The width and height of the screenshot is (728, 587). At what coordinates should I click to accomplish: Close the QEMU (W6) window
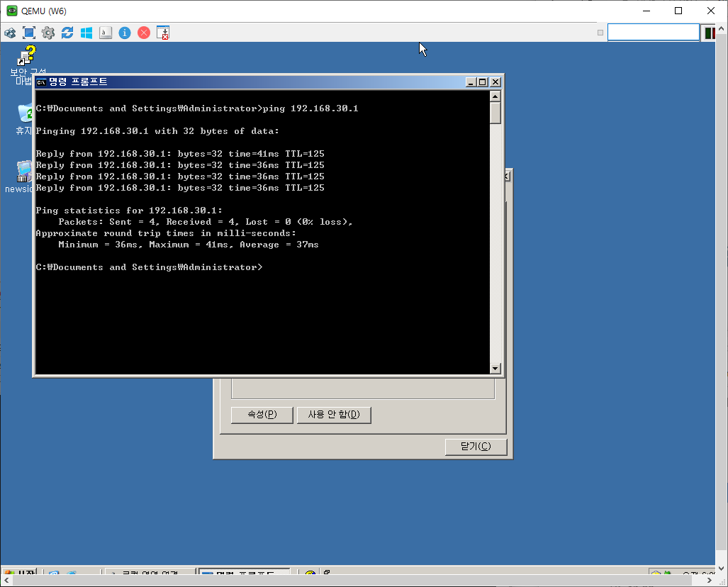coord(711,11)
